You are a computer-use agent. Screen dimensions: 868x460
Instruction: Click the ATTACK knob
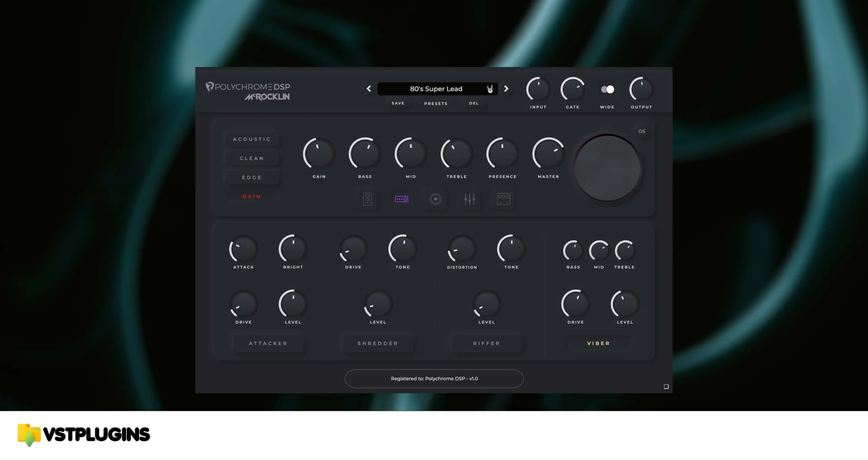click(243, 249)
